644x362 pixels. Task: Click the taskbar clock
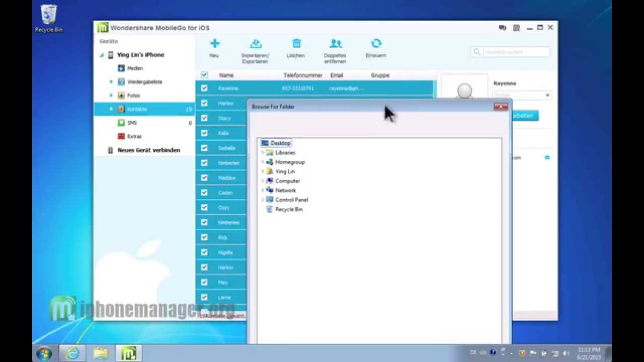tap(589, 353)
